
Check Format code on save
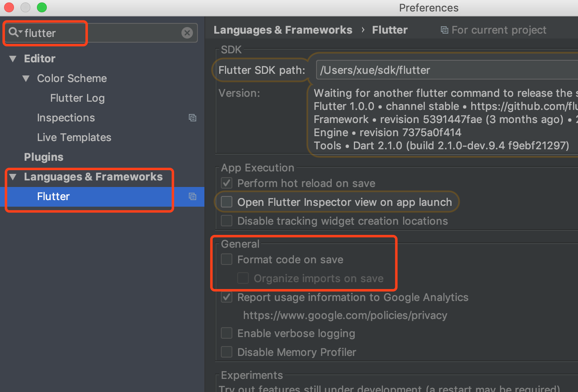click(227, 259)
